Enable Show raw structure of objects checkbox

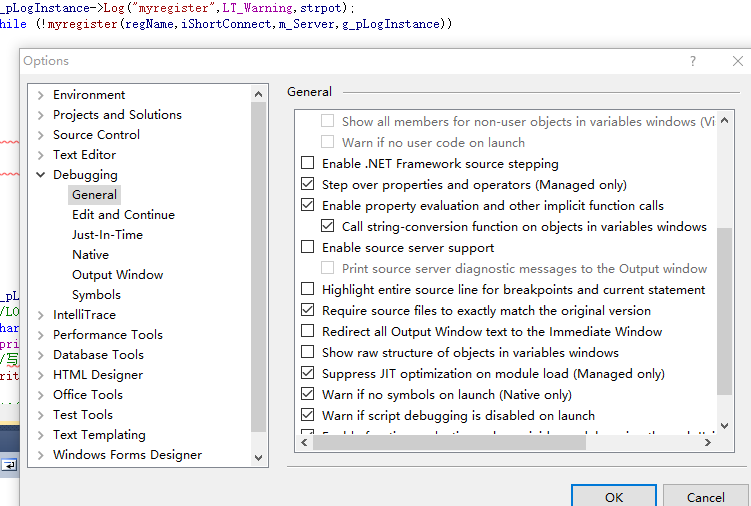point(308,352)
